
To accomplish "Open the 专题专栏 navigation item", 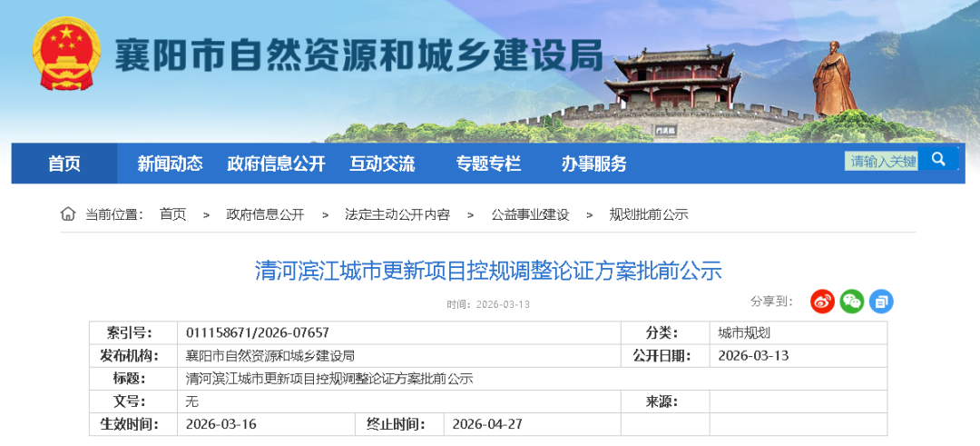I will click(x=488, y=164).
